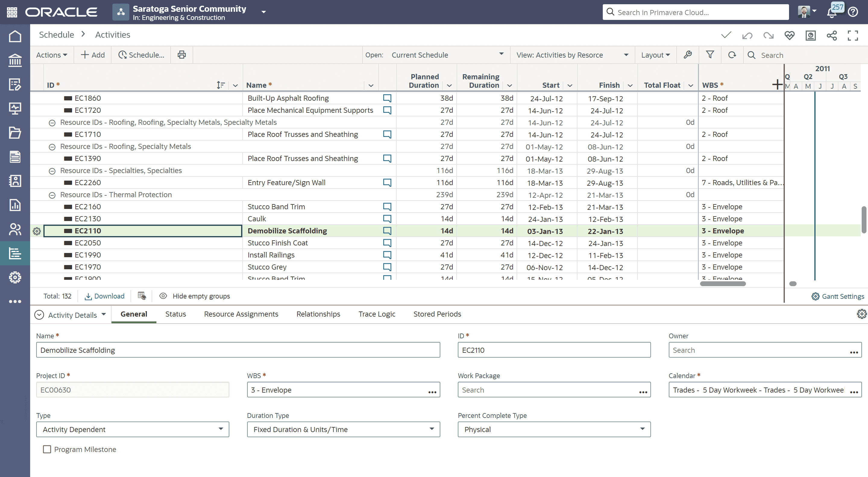Collapse Resource IDs - Thermal Protection group
This screenshot has width=868, height=477.
click(x=52, y=195)
